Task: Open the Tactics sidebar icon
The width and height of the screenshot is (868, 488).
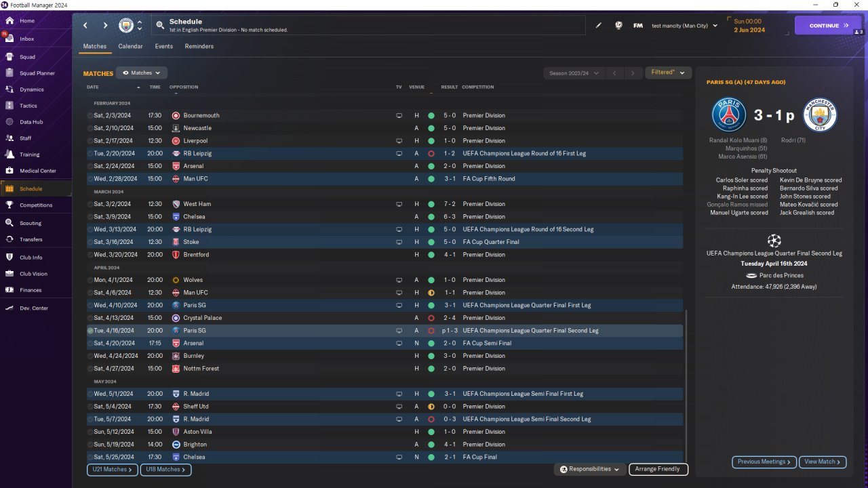Action: [x=9, y=106]
